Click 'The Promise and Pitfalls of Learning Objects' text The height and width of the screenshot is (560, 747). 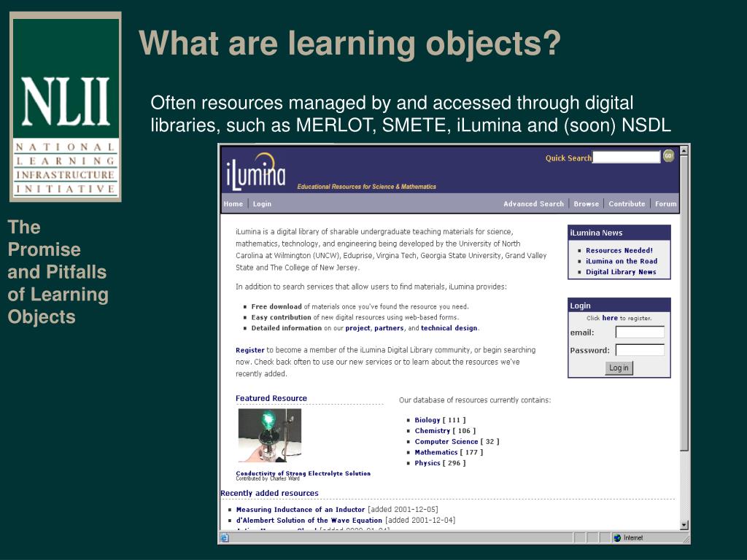58,272
